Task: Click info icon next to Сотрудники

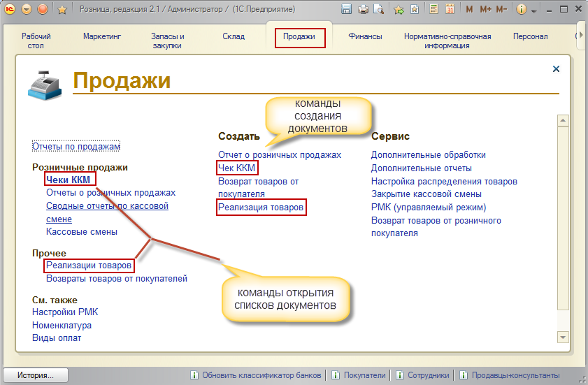Action: pos(400,375)
